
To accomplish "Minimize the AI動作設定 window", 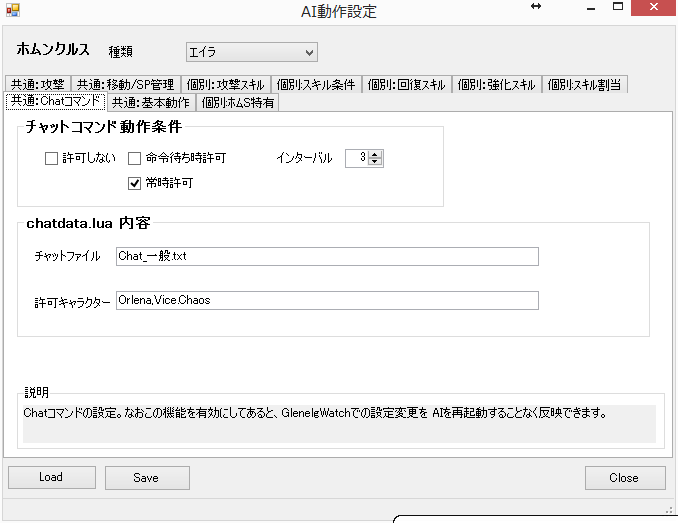I will pos(591,8).
